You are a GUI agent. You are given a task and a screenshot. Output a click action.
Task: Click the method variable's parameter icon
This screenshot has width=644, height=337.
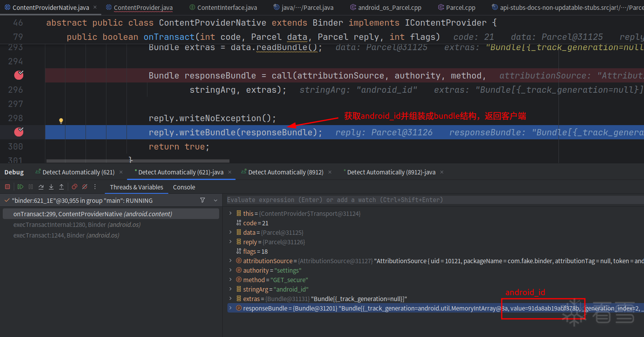[239, 280]
